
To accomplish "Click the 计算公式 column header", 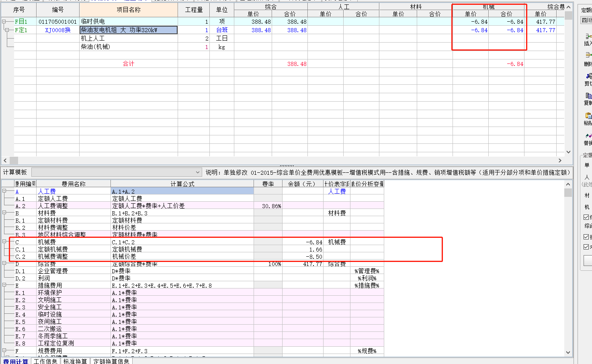I will [x=182, y=184].
